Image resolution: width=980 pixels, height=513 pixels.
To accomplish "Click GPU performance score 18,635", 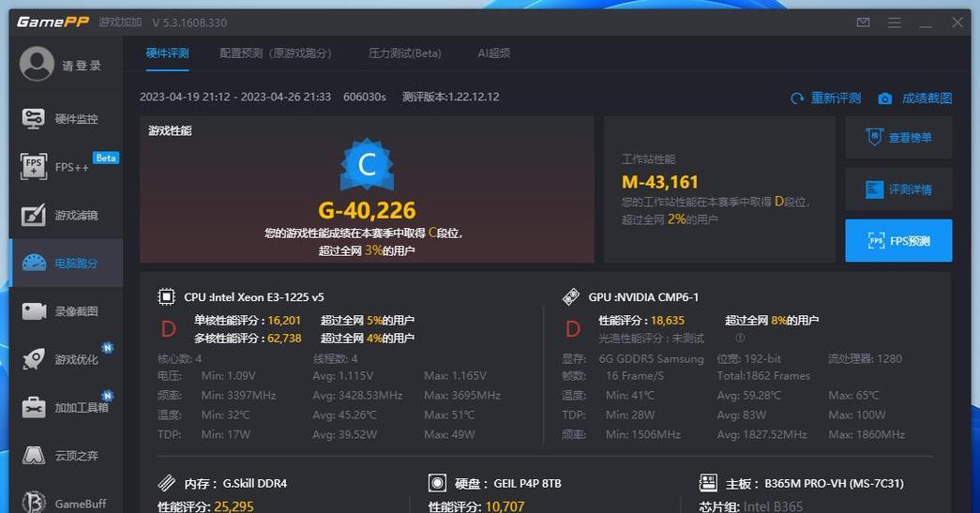I will [x=668, y=321].
